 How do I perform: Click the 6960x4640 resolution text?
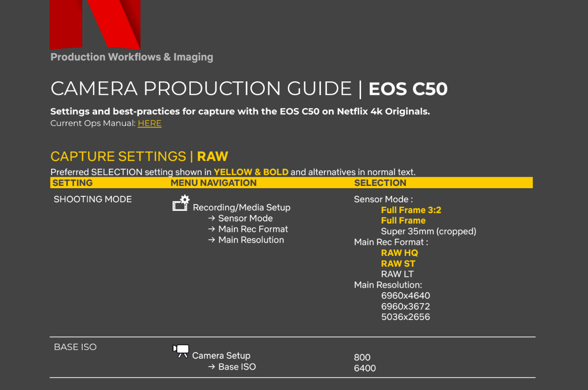coord(405,295)
